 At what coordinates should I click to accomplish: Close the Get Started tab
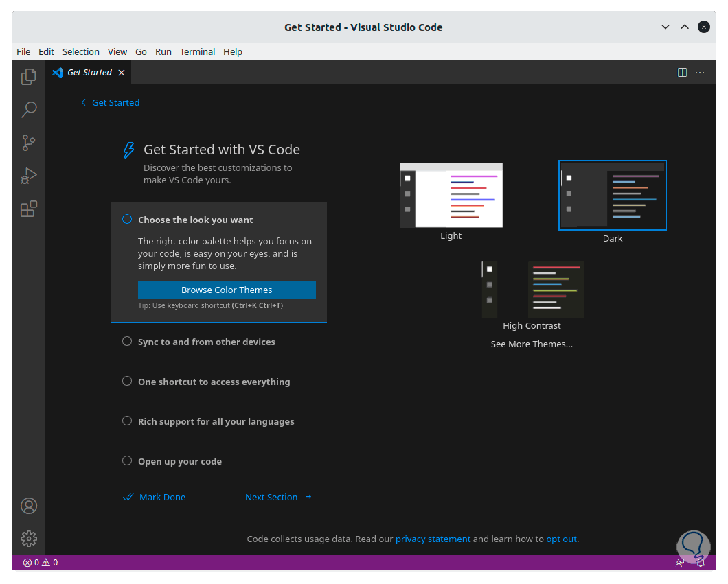point(121,73)
